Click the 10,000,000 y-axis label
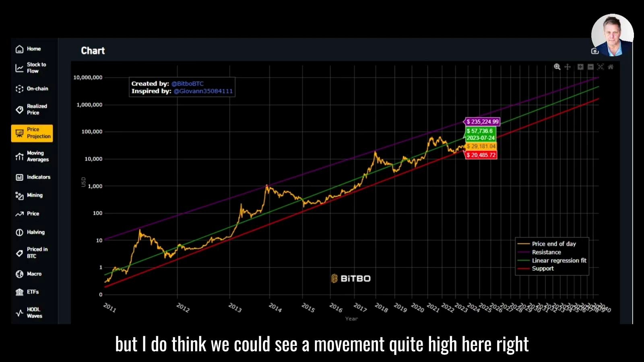 pyautogui.click(x=88, y=78)
